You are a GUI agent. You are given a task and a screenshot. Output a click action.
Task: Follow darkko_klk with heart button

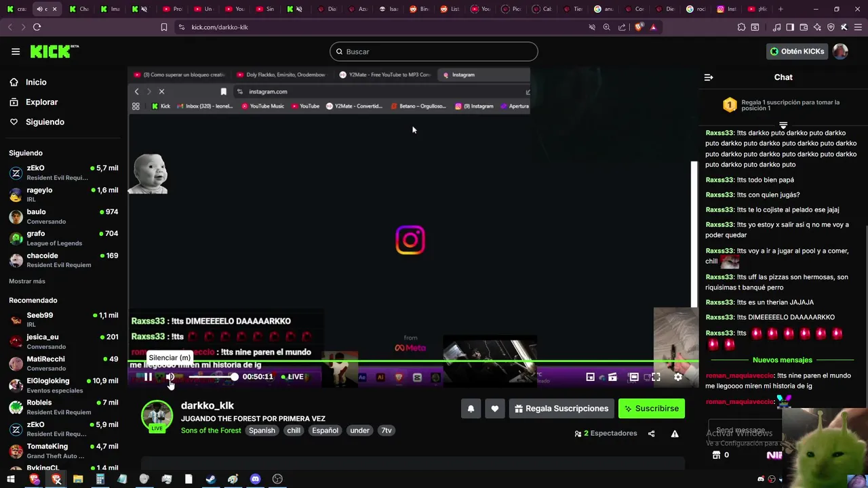[495, 409]
